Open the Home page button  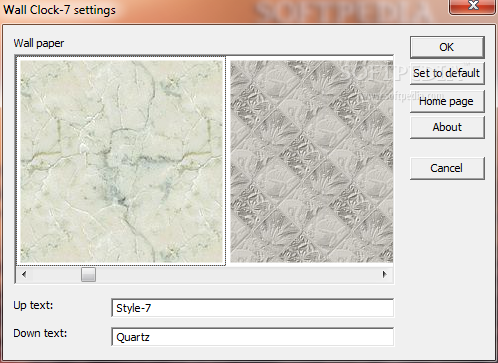click(x=447, y=101)
